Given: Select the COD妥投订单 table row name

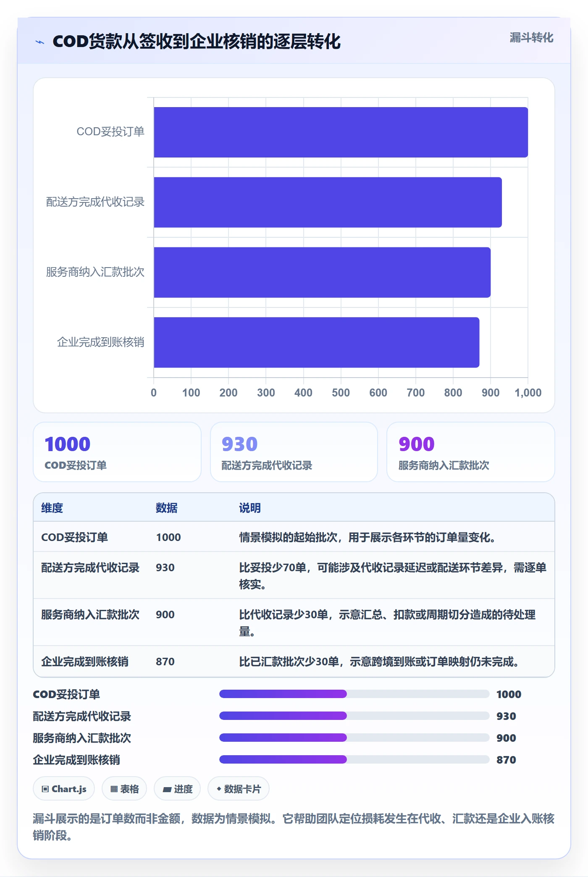Looking at the screenshot, I should pyautogui.click(x=74, y=537).
